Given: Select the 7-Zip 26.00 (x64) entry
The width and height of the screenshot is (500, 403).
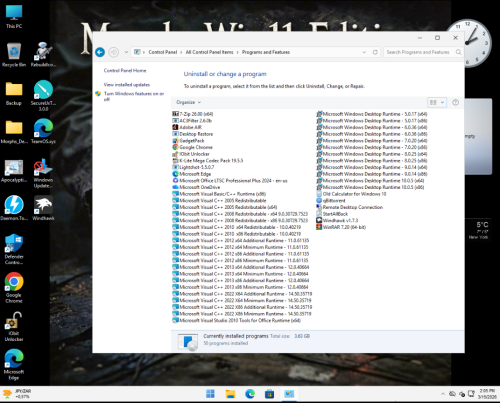Looking at the screenshot, I should pyautogui.click(x=193, y=114).
